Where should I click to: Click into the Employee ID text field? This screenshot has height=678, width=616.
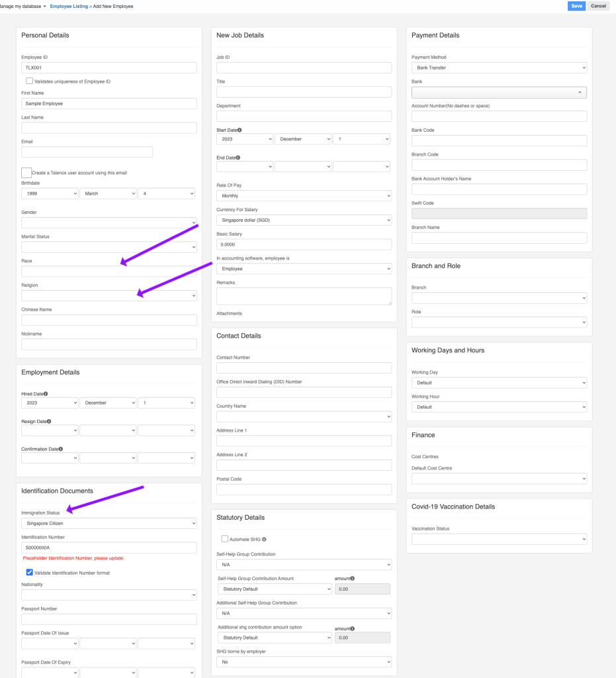[x=109, y=68]
